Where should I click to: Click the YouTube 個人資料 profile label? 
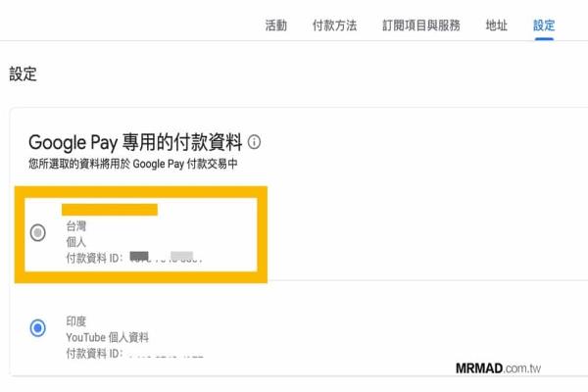click(x=107, y=337)
